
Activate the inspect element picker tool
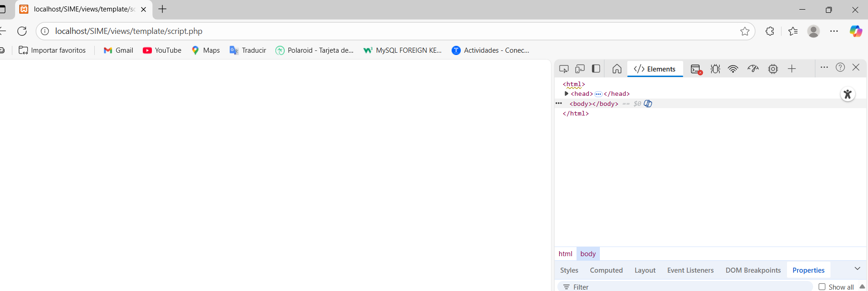tap(564, 69)
